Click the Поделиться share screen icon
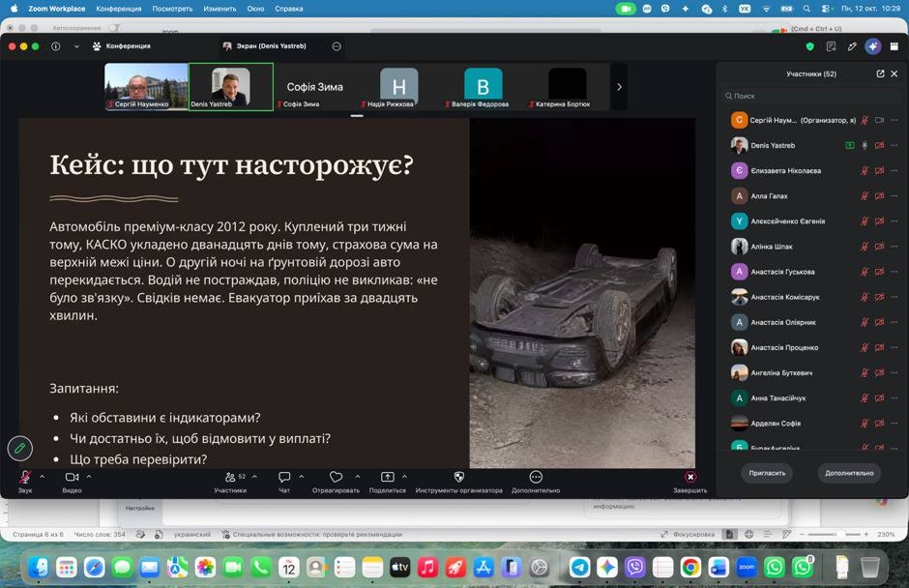Screen dimensions: 909x588 click(x=387, y=477)
